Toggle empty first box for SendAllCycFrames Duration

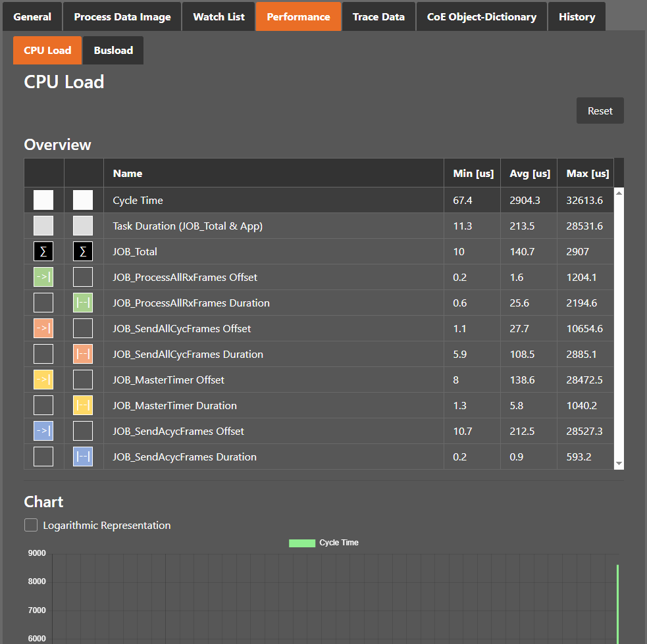click(43, 354)
